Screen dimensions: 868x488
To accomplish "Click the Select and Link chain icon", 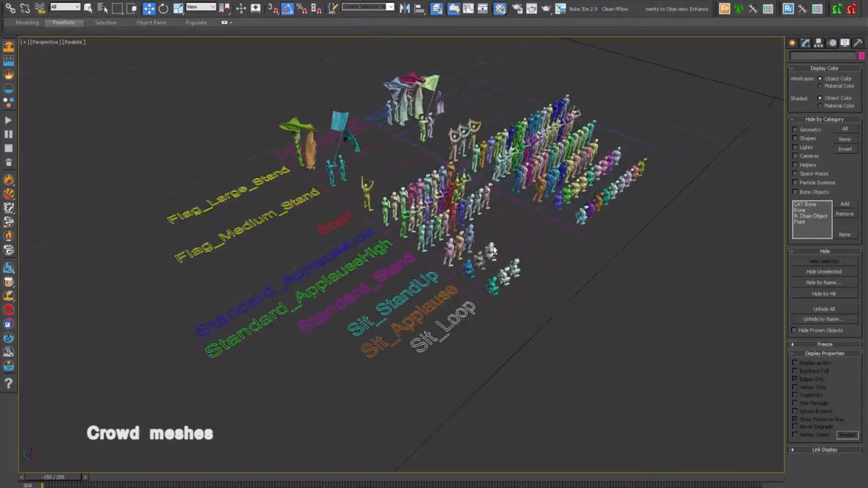I will pyautogui.click(x=10, y=8).
